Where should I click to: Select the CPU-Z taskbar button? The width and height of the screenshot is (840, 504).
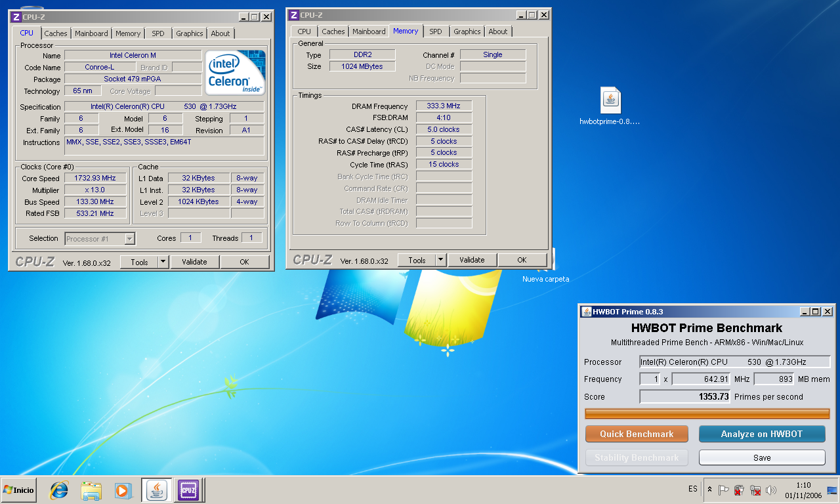tap(189, 490)
